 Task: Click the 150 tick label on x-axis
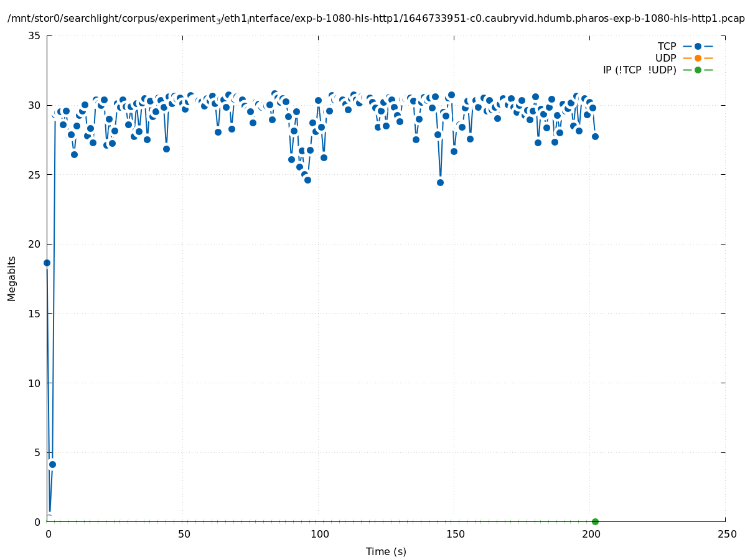tap(454, 534)
